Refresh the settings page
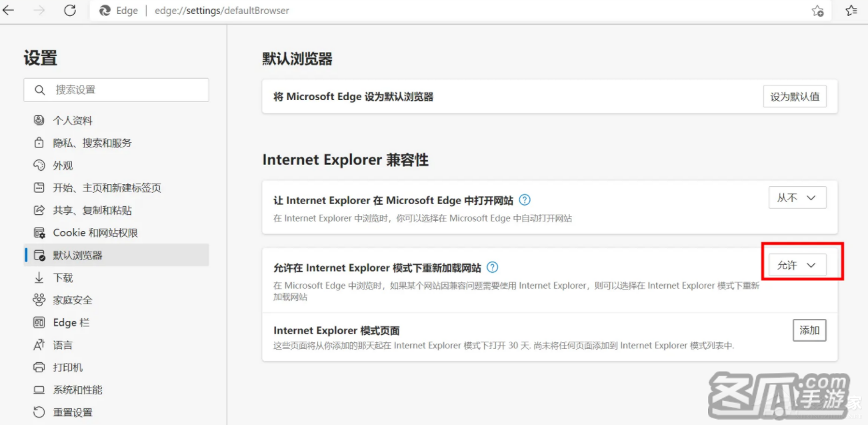 [x=70, y=11]
